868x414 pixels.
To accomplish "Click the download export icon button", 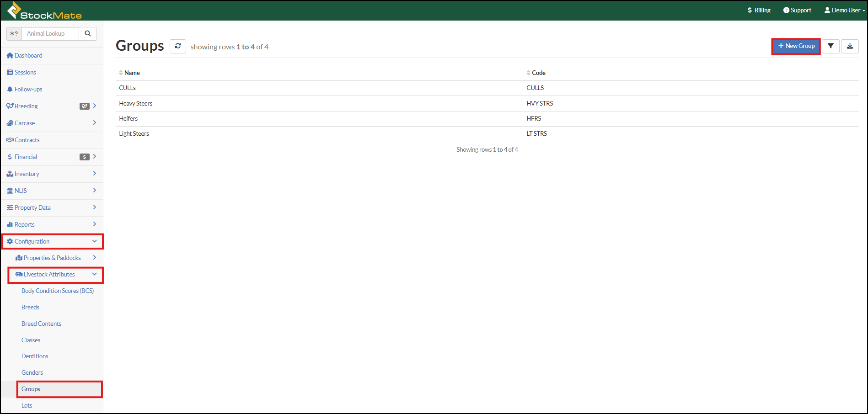I will (850, 46).
